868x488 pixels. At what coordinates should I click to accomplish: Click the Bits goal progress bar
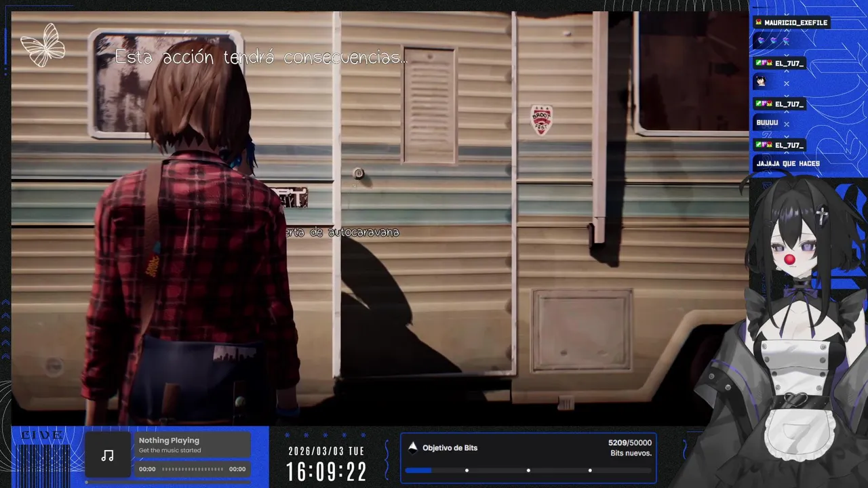pyautogui.click(x=528, y=470)
